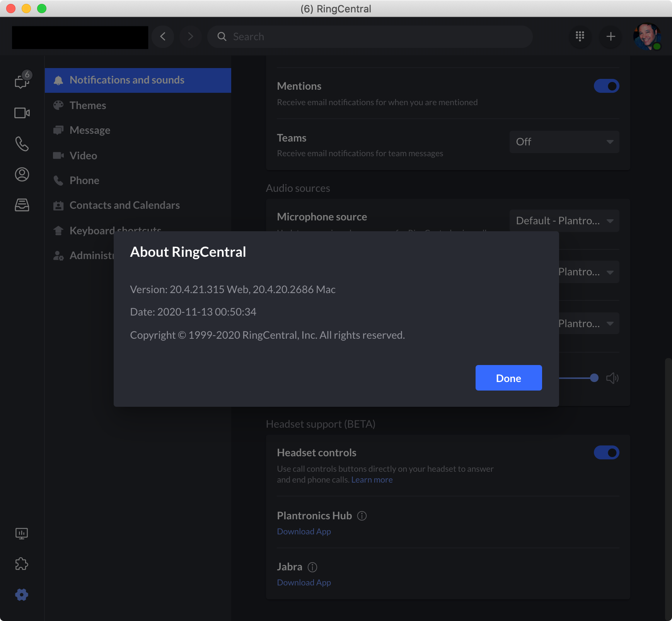
Task: Click the Notifications bell icon
Action: [x=58, y=80]
